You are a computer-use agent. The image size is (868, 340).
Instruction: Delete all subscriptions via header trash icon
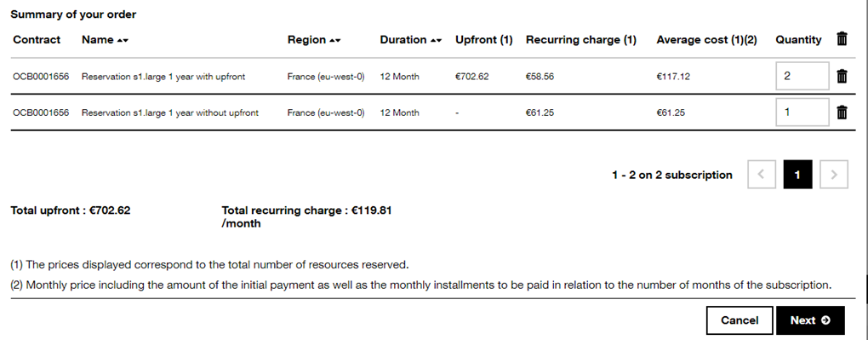(x=842, y=39)
